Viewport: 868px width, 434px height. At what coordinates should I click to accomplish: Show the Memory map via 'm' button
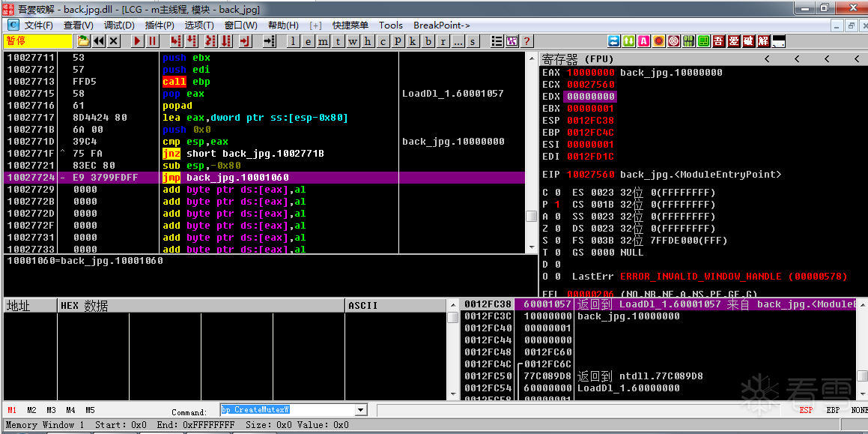point(324,41)
